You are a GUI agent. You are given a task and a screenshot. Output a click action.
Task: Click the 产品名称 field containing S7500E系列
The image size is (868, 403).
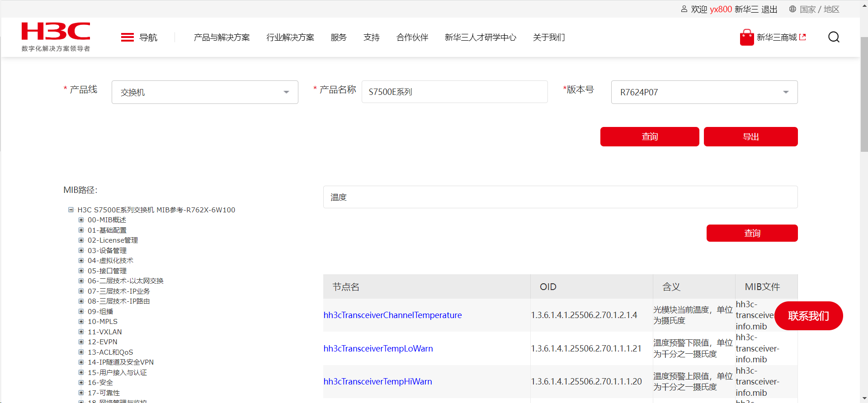click(455, 92)
